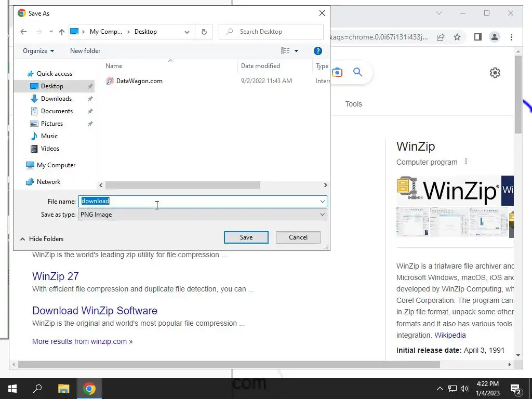Select My Computer in the navigation pane
The height and width of the screenshot is (399, 532).
pyautogui.click(x=56, y=165)
